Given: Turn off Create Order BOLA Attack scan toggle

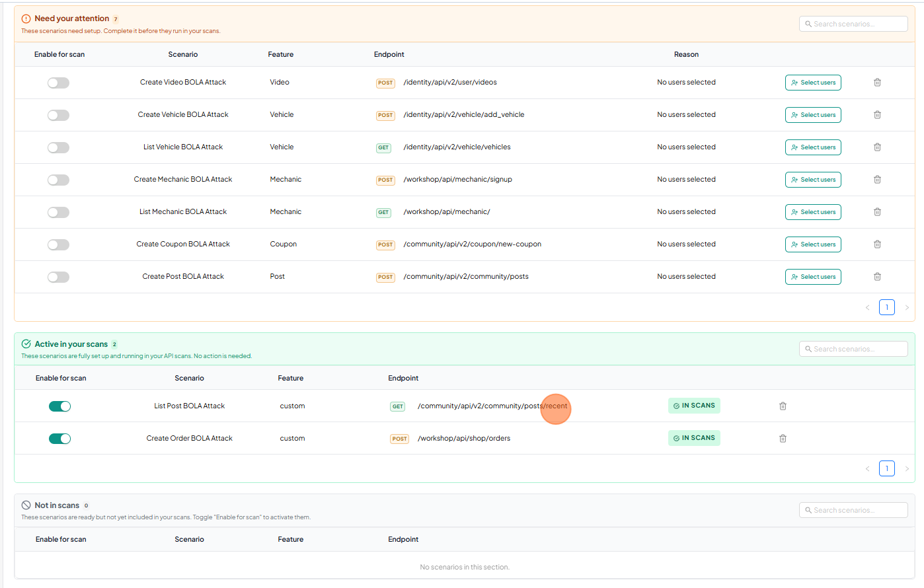Looking at the screenshot, I should click(x=59, y=439).
